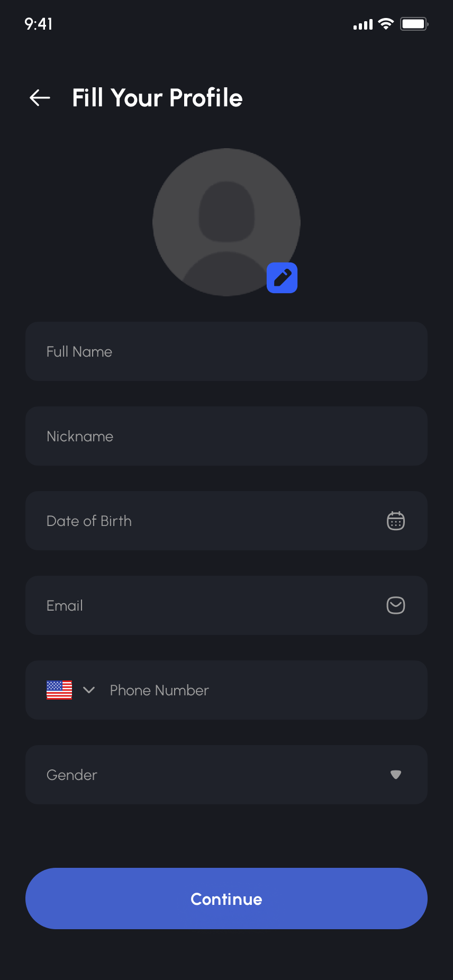Focus the Nickname text field

pyautogui.click(x=226, y=436)
